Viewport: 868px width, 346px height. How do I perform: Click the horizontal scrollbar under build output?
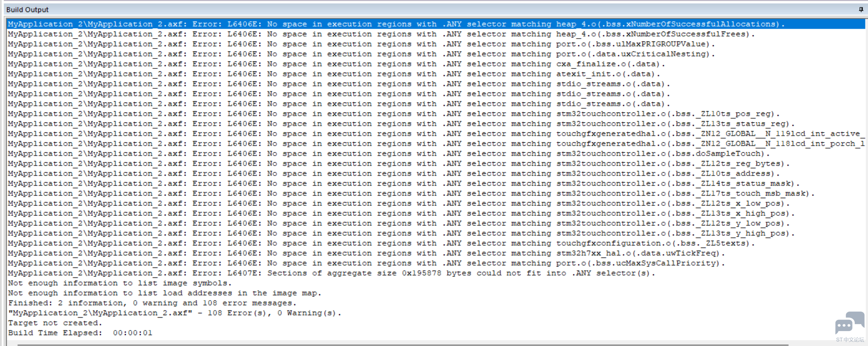point(403,344)
